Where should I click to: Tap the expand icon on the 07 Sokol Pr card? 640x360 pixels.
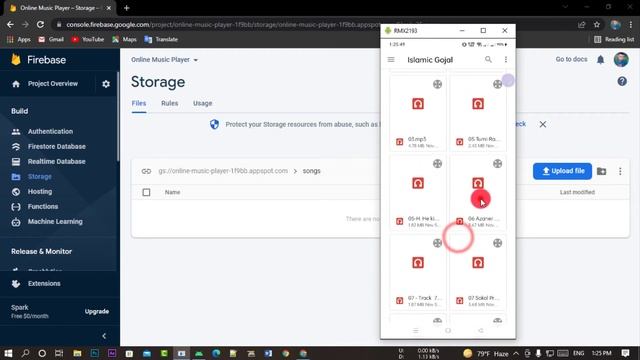click(x=497, y=243)
